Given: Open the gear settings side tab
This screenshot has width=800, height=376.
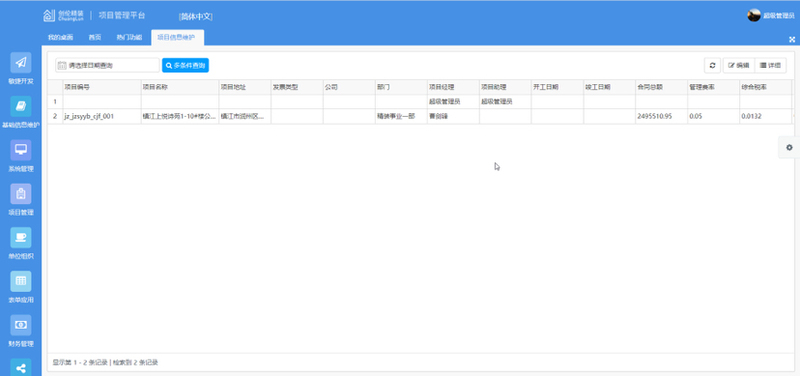Looking at the screenshot, I should (x=789, y=147).
